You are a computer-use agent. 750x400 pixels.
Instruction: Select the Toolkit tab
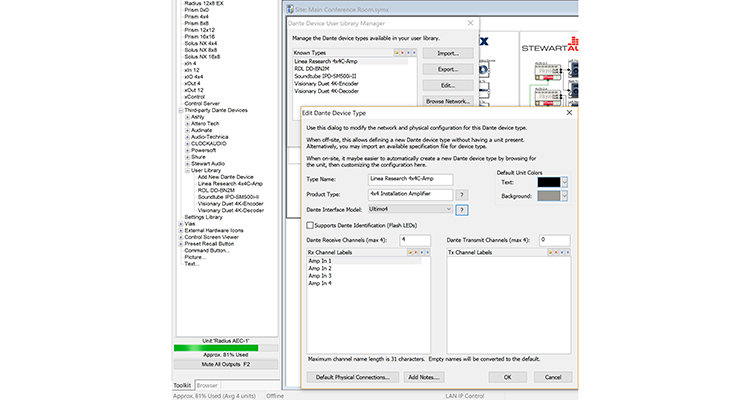pos(181,384)
